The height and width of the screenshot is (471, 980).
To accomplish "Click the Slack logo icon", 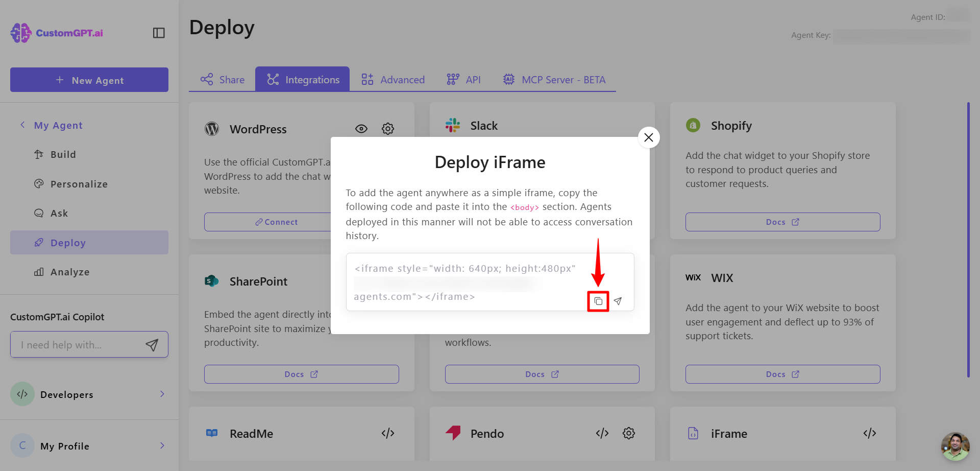I will pyautogui.click(x=453, y=125).
